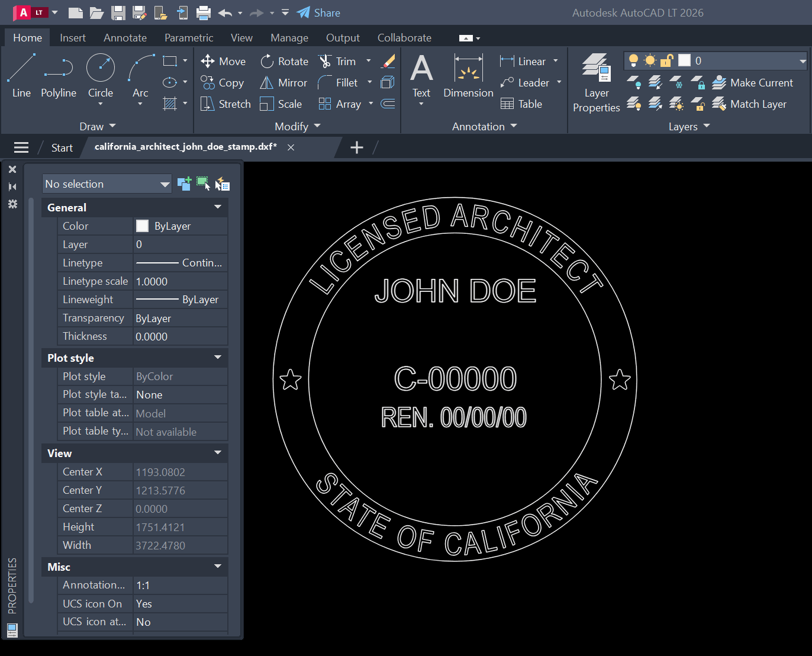Select the Arc tool

(141, 76)
